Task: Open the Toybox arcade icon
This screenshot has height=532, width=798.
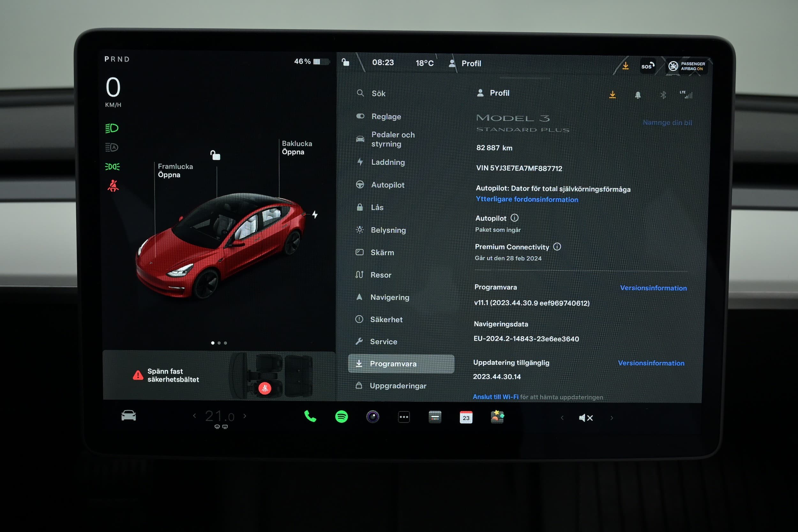Action: 497,417
